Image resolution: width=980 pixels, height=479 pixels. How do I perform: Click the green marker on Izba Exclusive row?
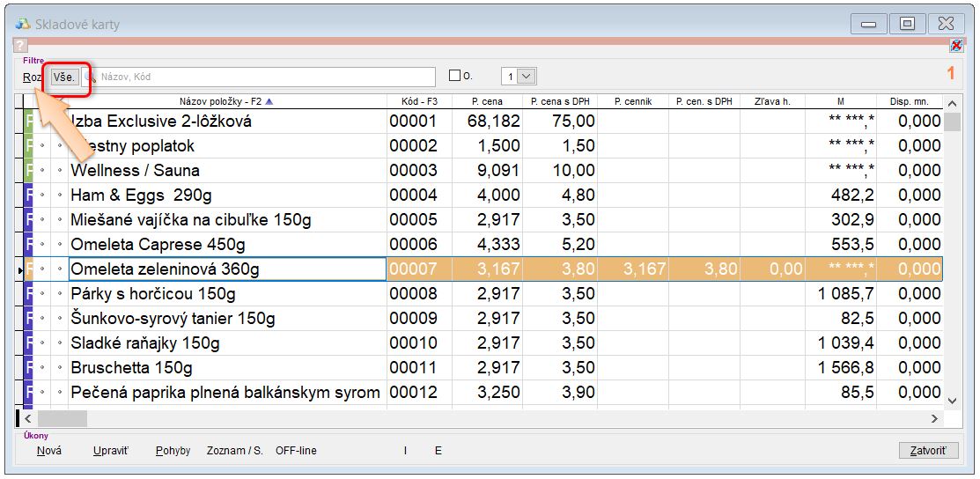click(x=28, y=122)
